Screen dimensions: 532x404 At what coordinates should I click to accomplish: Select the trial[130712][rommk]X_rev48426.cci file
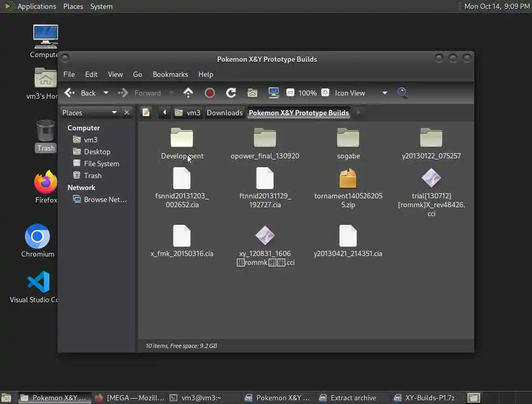431,192
